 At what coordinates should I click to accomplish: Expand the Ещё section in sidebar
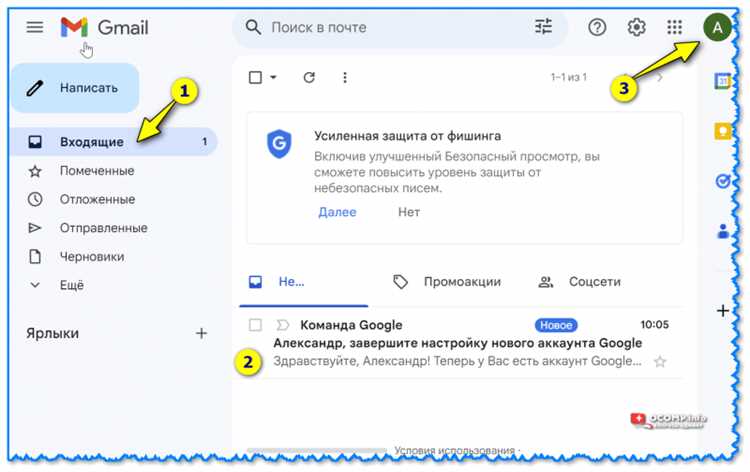pos(56,285)
